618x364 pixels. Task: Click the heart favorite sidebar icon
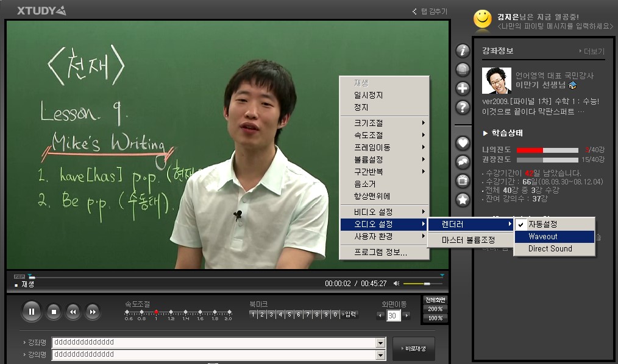coord(463,143)
